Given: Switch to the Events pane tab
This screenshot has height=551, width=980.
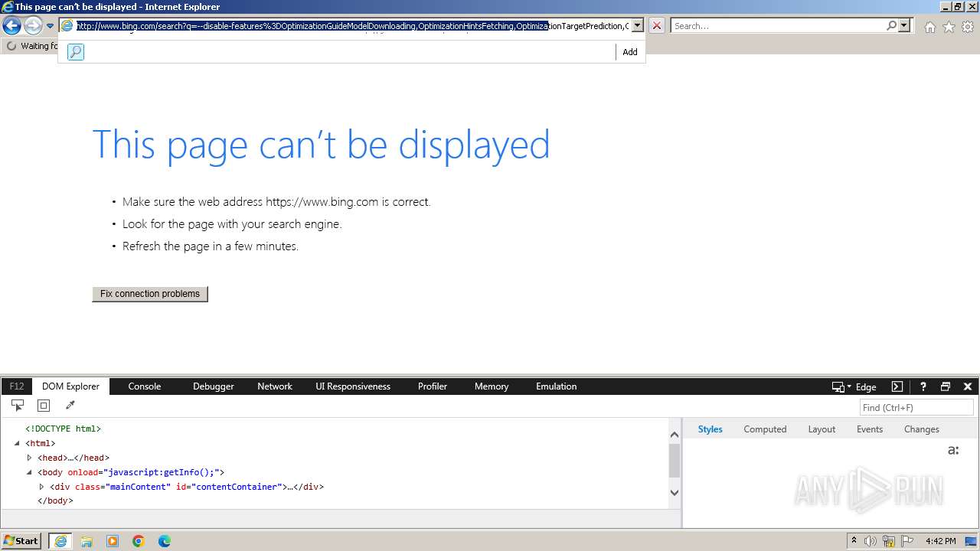Looking at the screenshot, I should pos(870,429).
